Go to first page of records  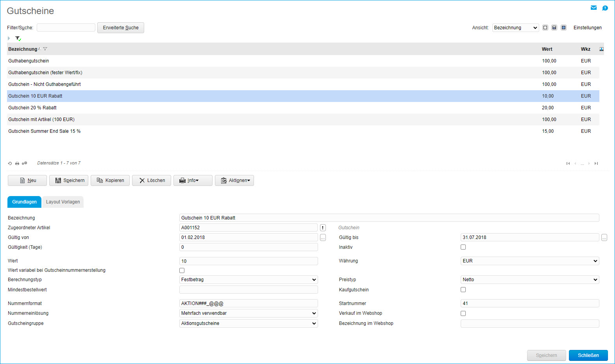(568, 163)
